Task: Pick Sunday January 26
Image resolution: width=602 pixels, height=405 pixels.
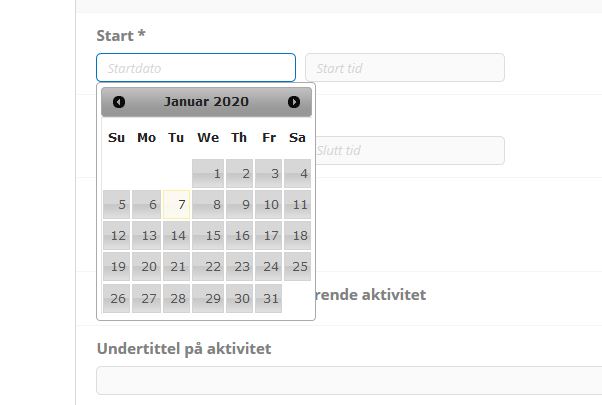Action: (117, 298)
